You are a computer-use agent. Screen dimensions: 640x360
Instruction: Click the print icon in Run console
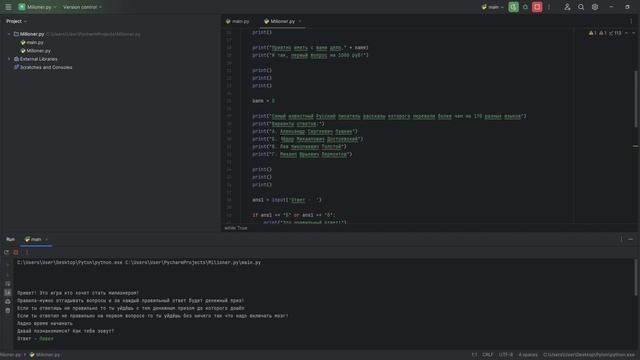(8, 302)
